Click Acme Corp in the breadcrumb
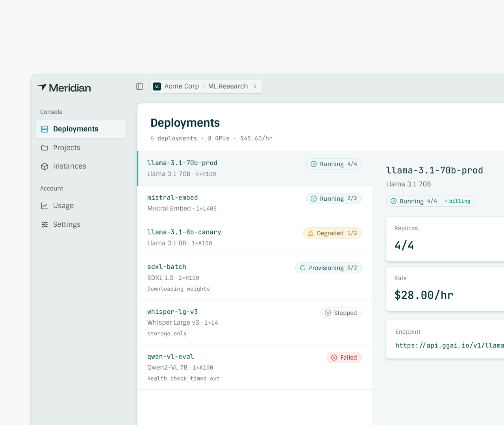The height and width of the screenshot is (425, 504). pyautogui.click(x=182, y=87)
